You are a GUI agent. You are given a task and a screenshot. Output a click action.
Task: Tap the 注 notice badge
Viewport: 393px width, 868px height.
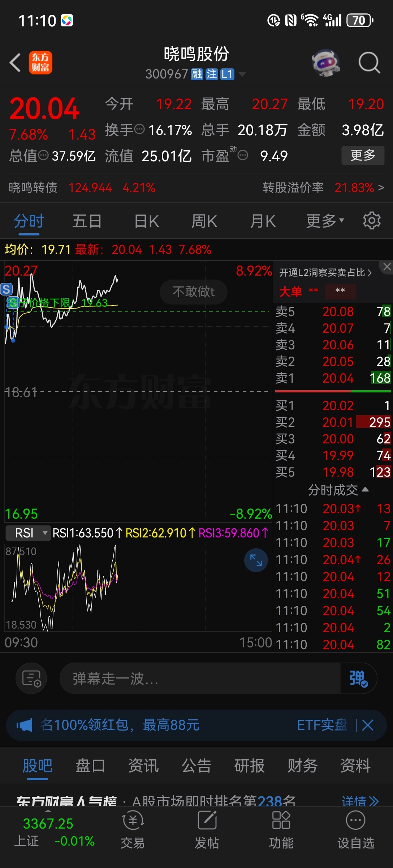click(212, 74)
